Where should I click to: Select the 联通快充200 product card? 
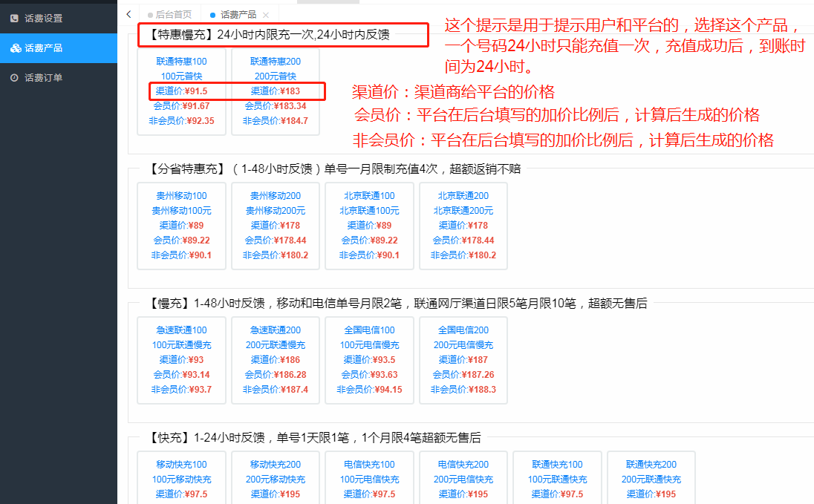[651, 477]
